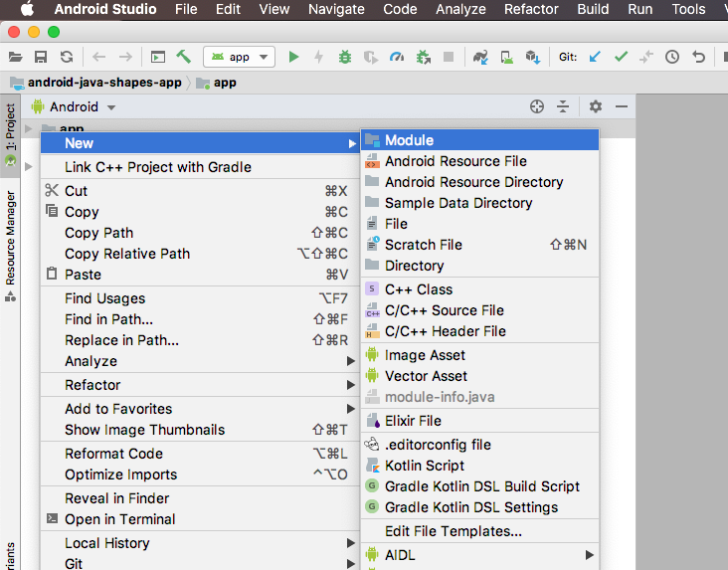Expand the Local History submenu

tap(200, 542)
